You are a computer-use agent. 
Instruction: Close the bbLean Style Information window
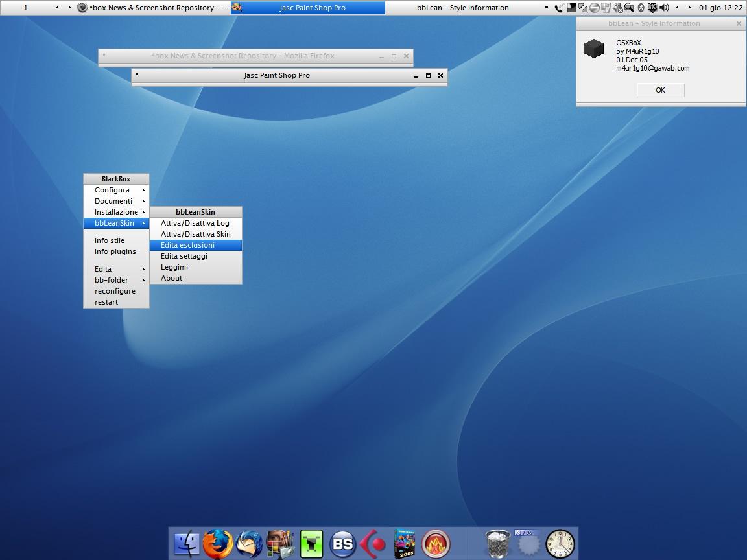pyautogui.click(x=739, y=23)
